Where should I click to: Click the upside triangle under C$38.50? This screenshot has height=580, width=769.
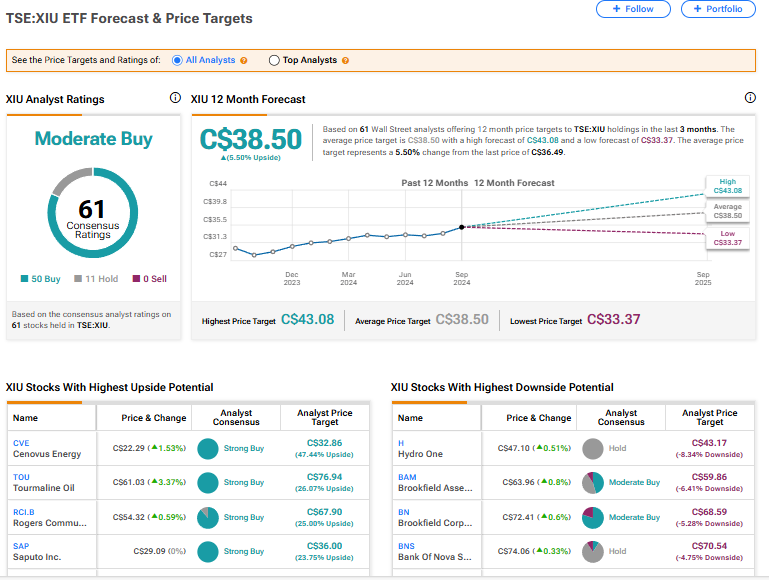[223, 158]
